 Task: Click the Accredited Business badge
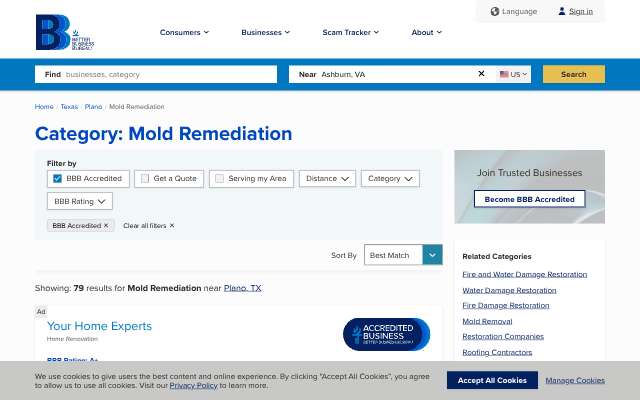pos(386,334)
